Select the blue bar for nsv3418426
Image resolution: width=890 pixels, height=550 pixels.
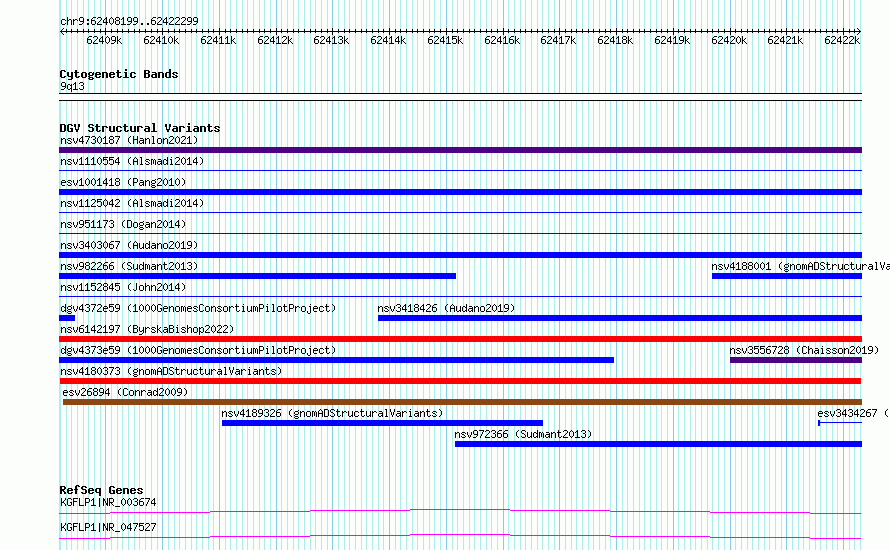click(620, 318)
